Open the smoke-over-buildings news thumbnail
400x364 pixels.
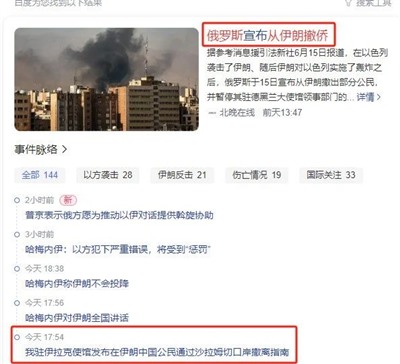(x=107, y=79)
